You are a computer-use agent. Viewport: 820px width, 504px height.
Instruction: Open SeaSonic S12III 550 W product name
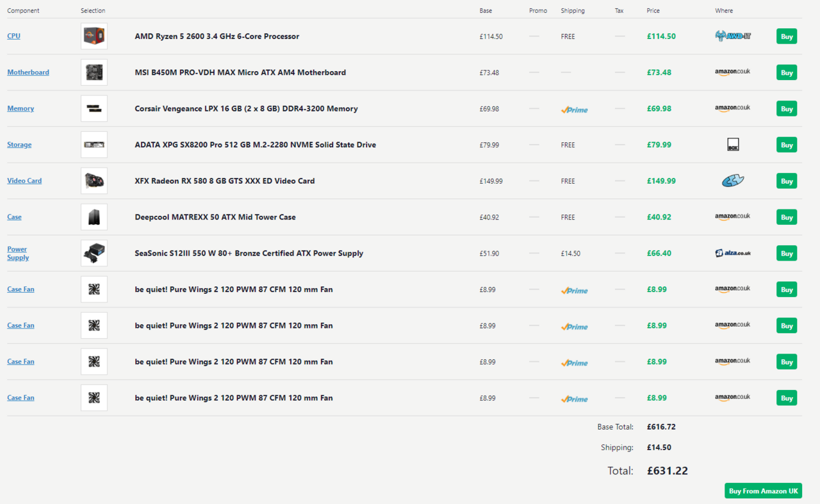(249, 254)
